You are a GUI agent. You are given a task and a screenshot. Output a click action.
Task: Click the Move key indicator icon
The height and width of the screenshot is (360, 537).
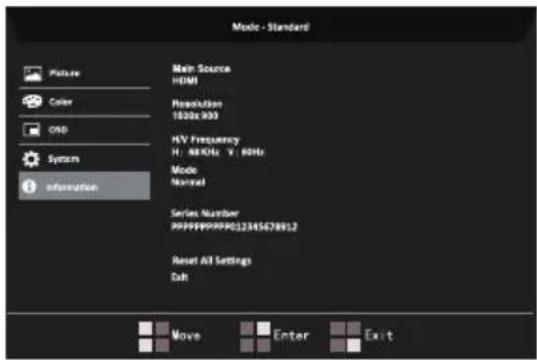tap(154, 336)
